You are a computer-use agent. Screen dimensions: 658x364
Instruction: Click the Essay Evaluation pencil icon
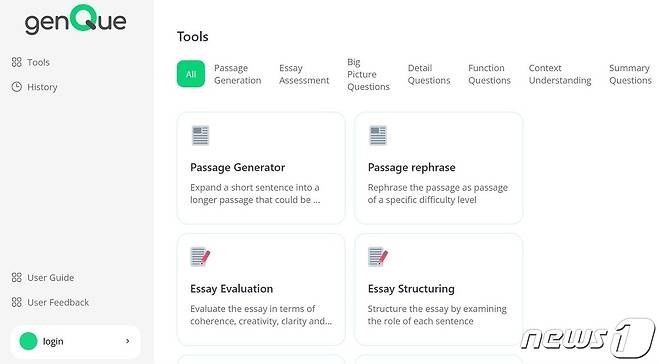200,257
